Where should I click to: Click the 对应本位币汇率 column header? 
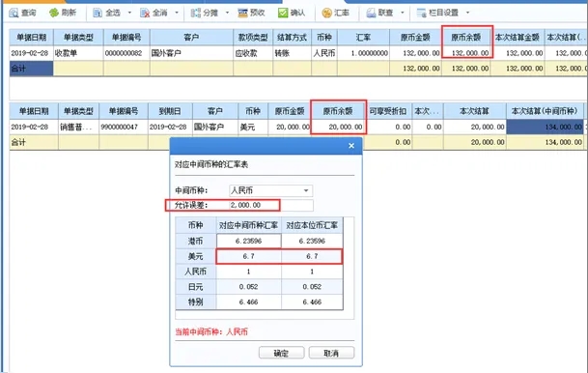click(x=312, y=225)
